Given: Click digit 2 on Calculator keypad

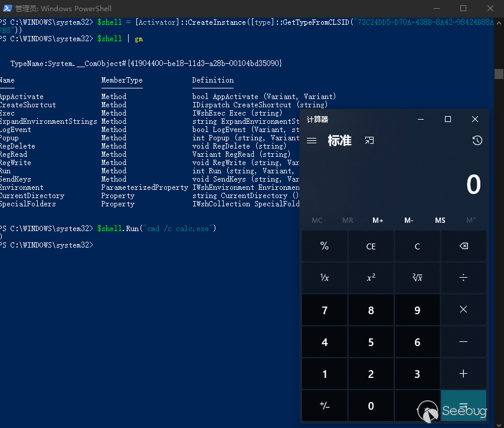Looking at the screenshot, I should (371, 374).
